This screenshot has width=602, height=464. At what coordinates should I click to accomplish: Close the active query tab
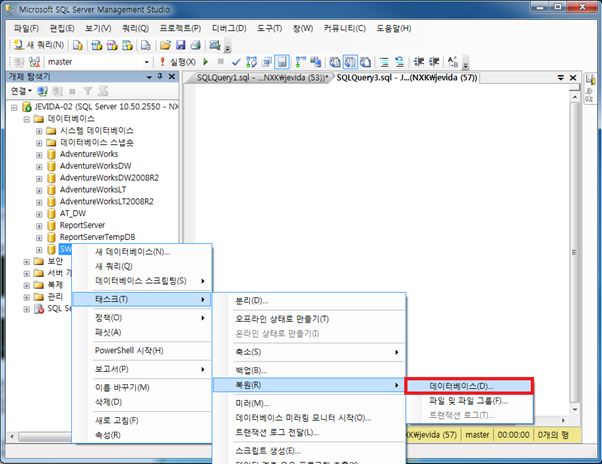pyautogui.click(x=573, y=78)
